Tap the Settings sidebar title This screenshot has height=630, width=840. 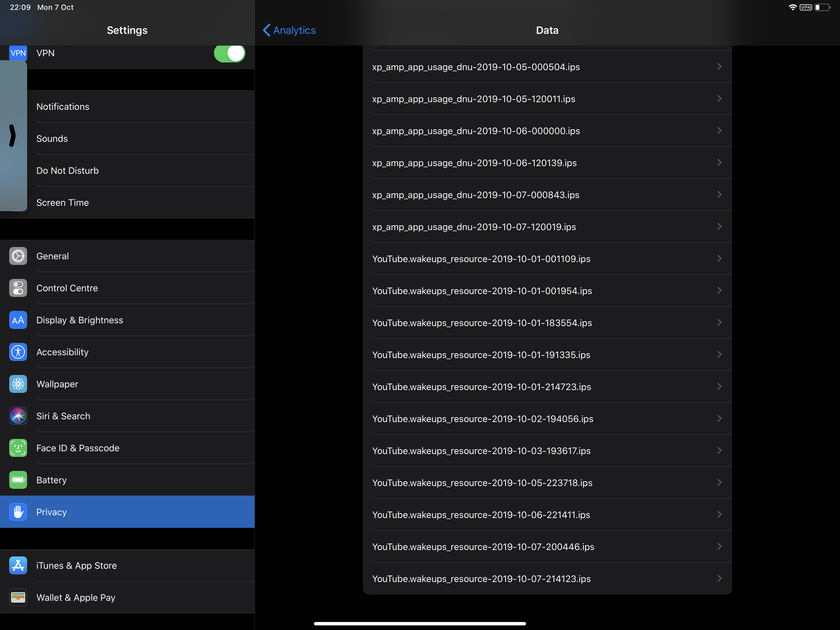127,30
